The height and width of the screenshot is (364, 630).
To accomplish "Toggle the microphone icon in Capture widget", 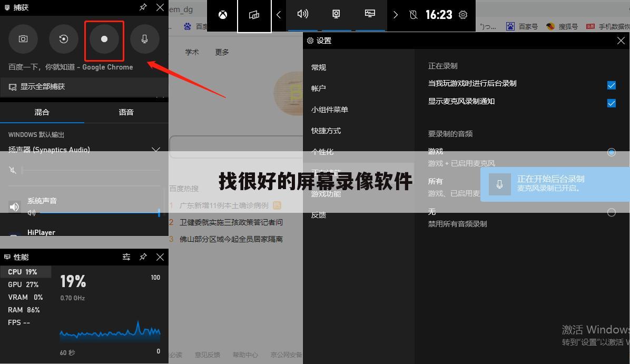I will [144, 38].
